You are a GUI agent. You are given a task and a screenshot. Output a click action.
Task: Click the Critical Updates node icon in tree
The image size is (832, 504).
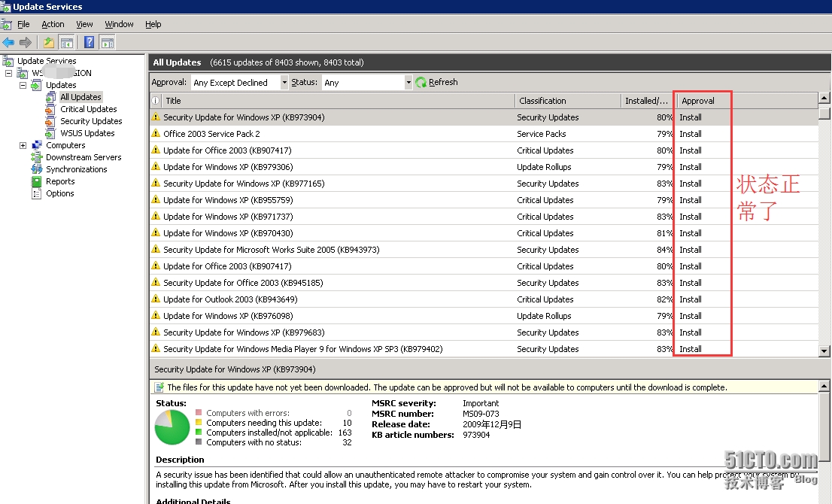click(50, 109)
